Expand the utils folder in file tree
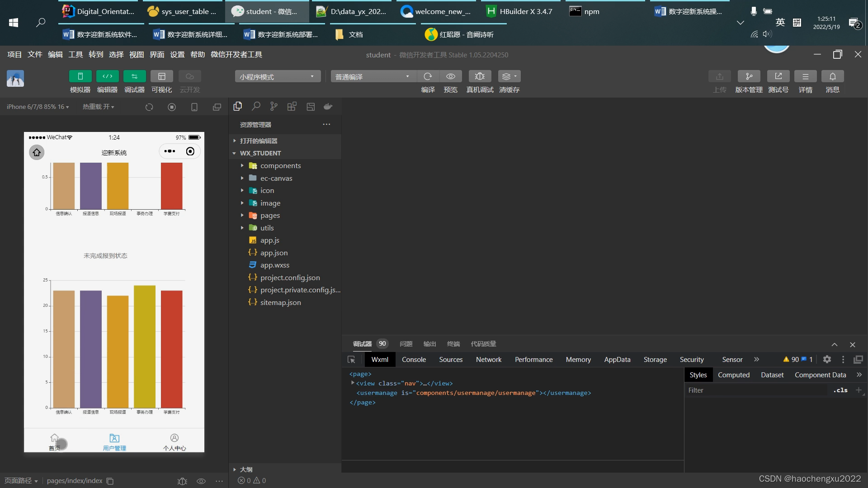Viewport: 868px width, 488px height. [242, 228]
